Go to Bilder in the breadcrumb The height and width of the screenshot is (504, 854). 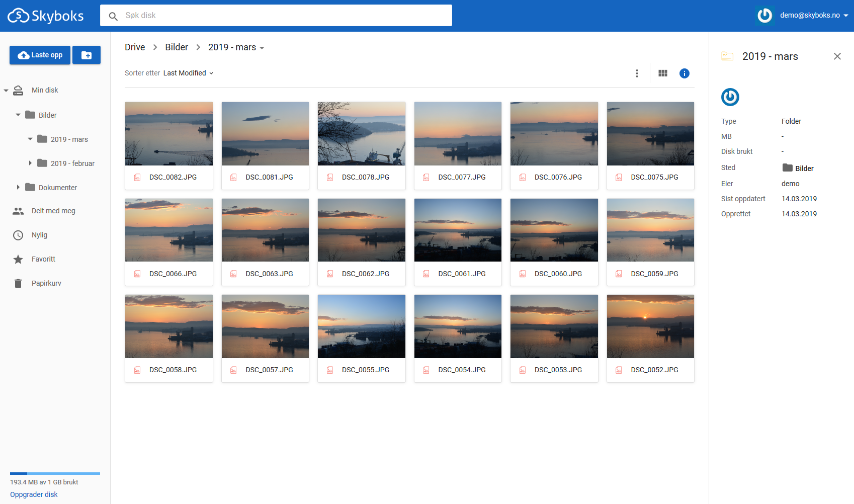tap(177, 47)
